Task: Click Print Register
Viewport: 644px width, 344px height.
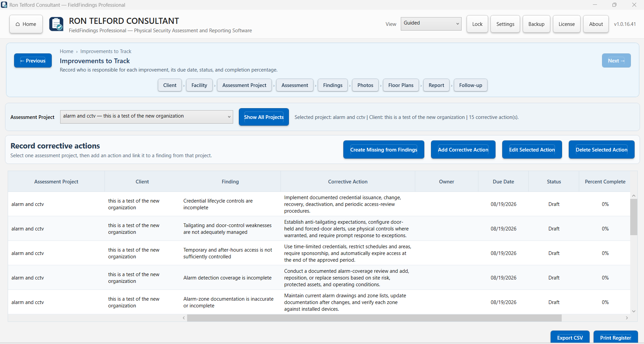Action: pos(615,338)
